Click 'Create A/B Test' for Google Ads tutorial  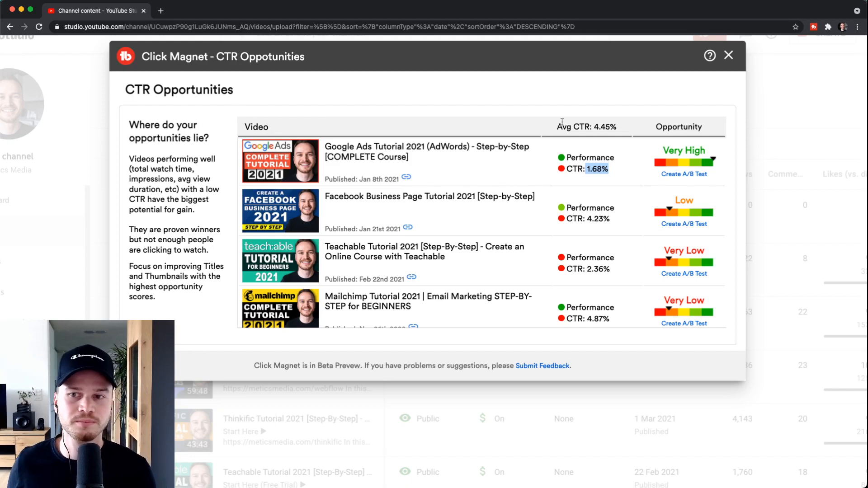[684, 174]
